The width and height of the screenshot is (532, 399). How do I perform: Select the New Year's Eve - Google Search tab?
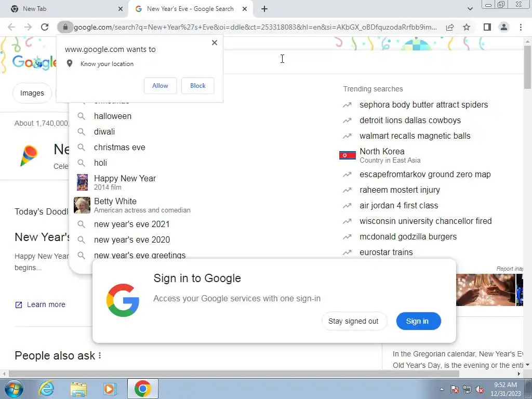pyautogui.click(x=190, y=9)
